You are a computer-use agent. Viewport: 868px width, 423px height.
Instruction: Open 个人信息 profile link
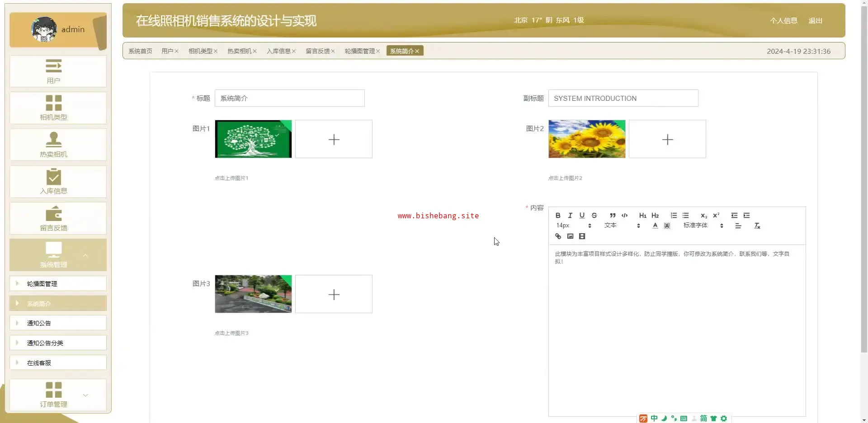[783, 20]
